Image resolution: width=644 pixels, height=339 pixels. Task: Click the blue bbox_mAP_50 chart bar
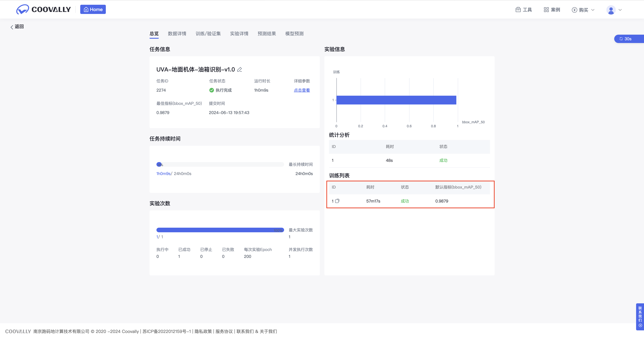[x=396, y=100]
